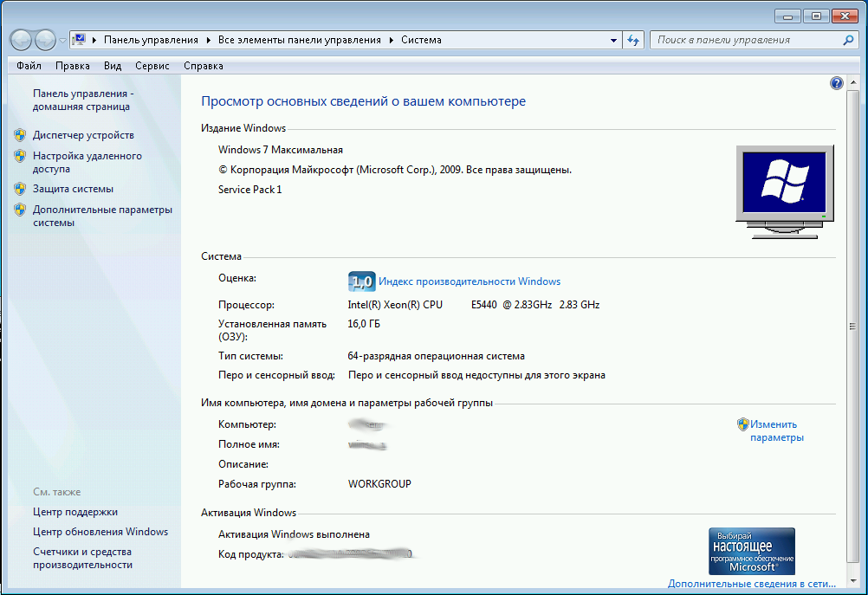Open Индекс производительности Windows link
Image resolution: width=868 pixels, height=595 pixels.
[x=470, y=281]
